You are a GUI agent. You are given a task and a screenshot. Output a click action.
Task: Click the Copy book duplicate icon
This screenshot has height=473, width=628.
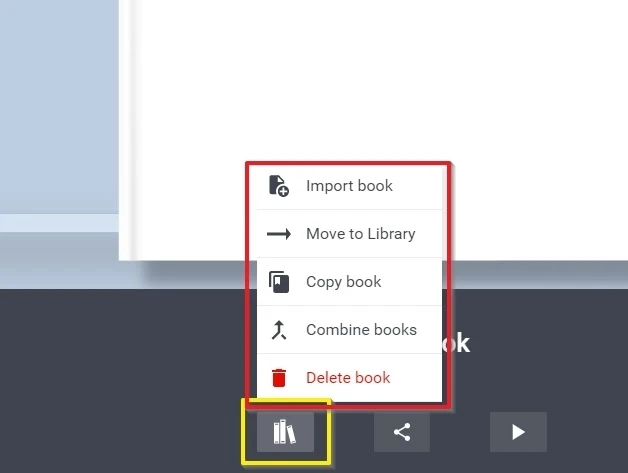click(279, 282)
